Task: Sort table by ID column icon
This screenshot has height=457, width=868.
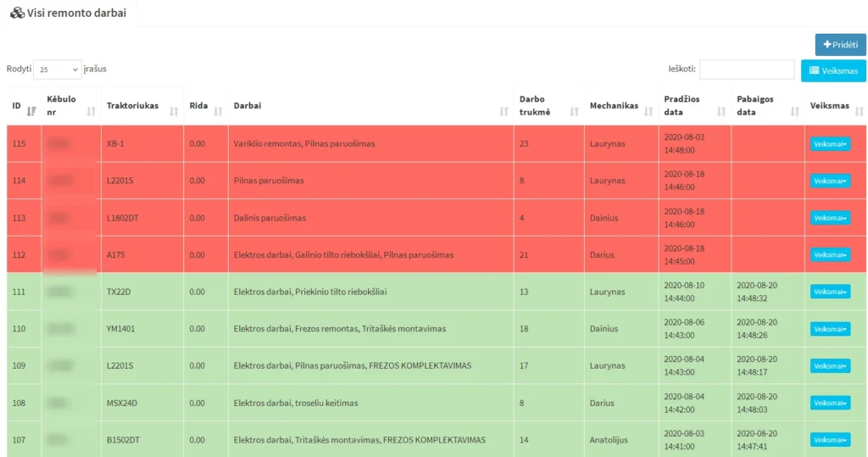Action: [x=32, y=111]
